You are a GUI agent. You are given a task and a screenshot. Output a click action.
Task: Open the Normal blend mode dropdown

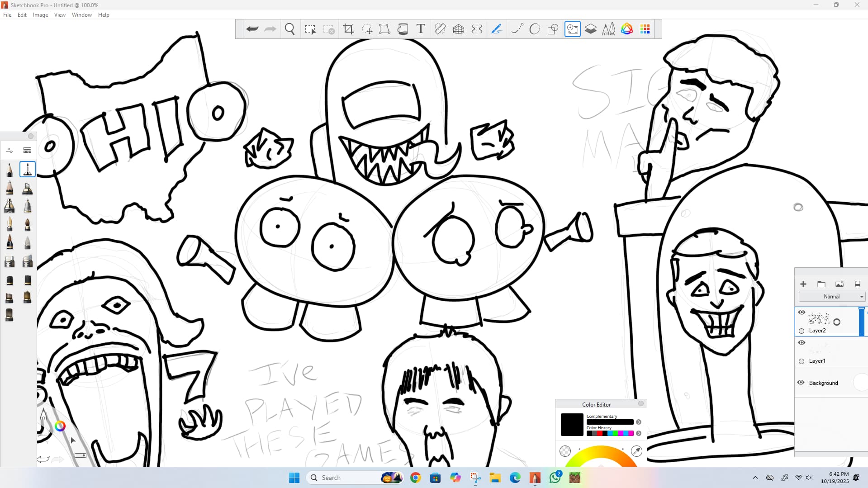[x=832, y=297]
